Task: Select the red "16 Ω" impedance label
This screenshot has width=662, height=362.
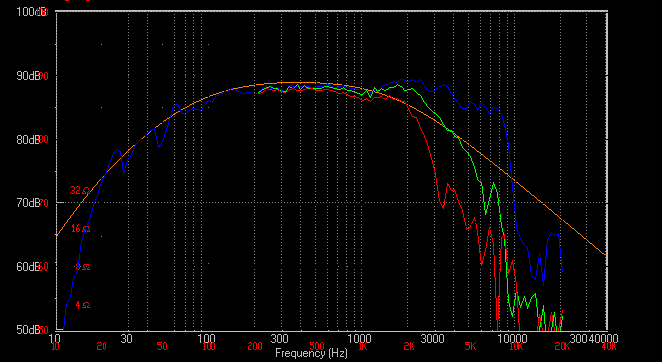Action: [80, 229]
